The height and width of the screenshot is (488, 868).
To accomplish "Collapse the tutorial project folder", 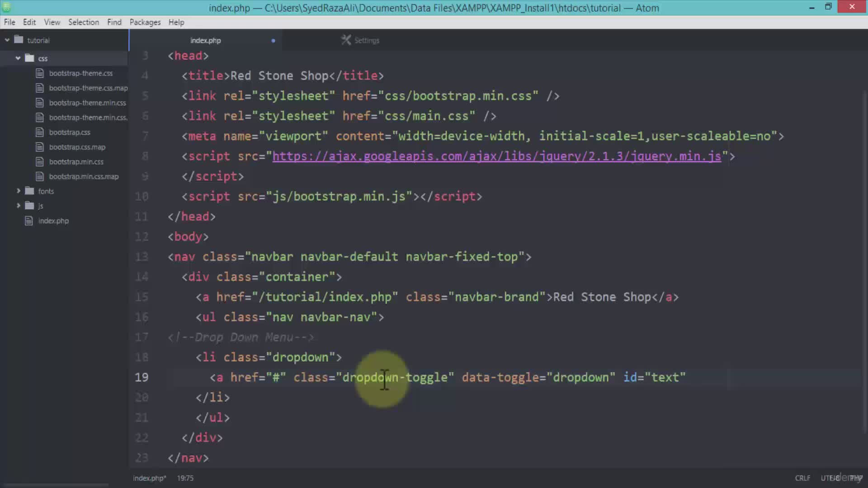I will 7,40.
